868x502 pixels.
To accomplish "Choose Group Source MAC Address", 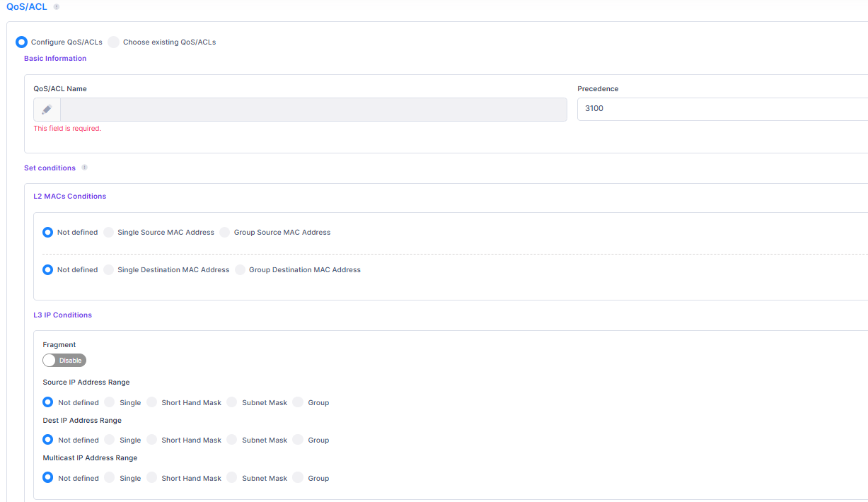I will pos(225,232).
